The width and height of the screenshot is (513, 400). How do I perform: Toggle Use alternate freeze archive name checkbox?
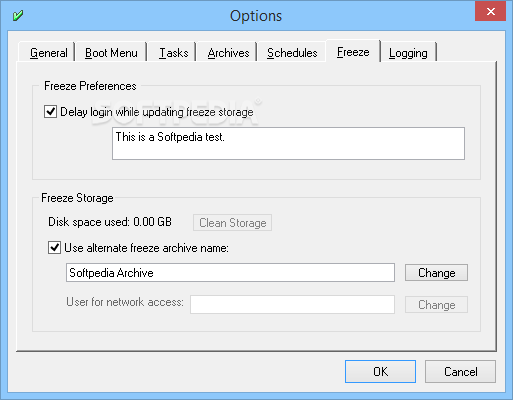click(x=54, y=248)
